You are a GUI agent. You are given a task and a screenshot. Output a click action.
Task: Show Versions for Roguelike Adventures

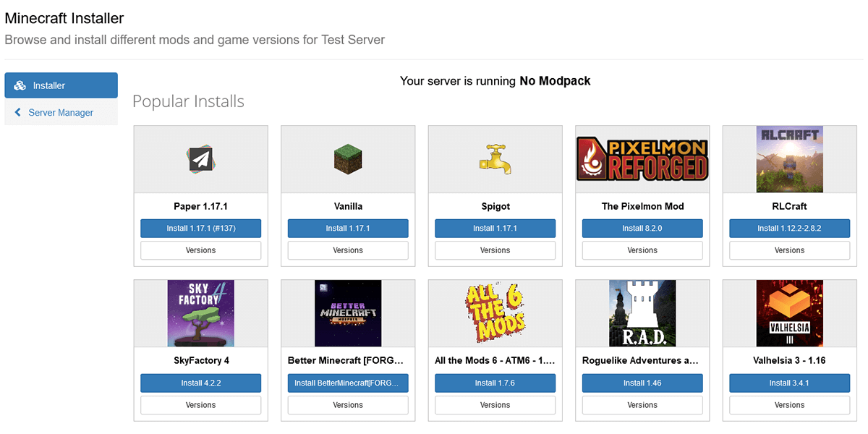click(642, 405)
